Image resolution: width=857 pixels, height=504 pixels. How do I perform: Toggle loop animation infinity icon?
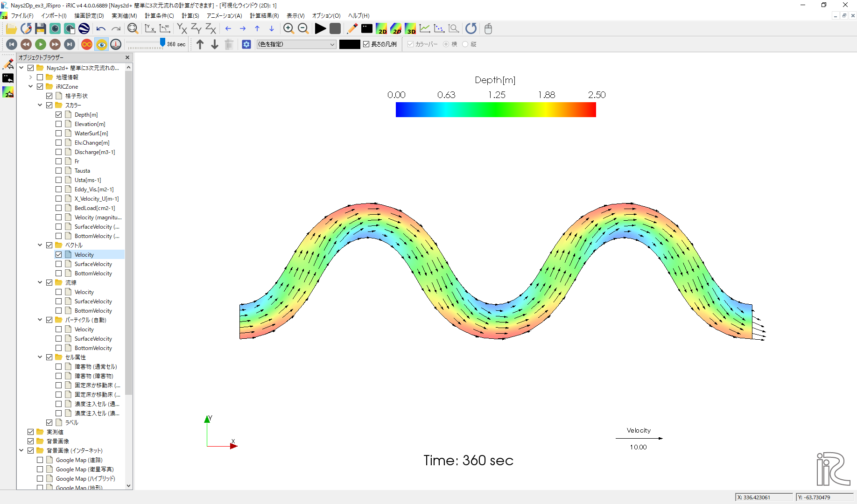pos(87,44)
